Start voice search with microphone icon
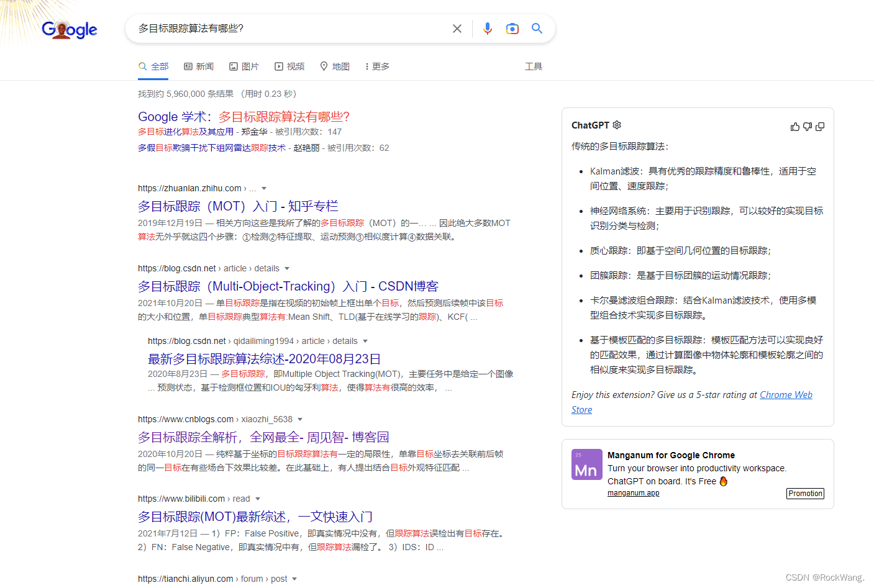Image resolution: width=874 pixels, height=588 pixels. [x=488, y=29]
